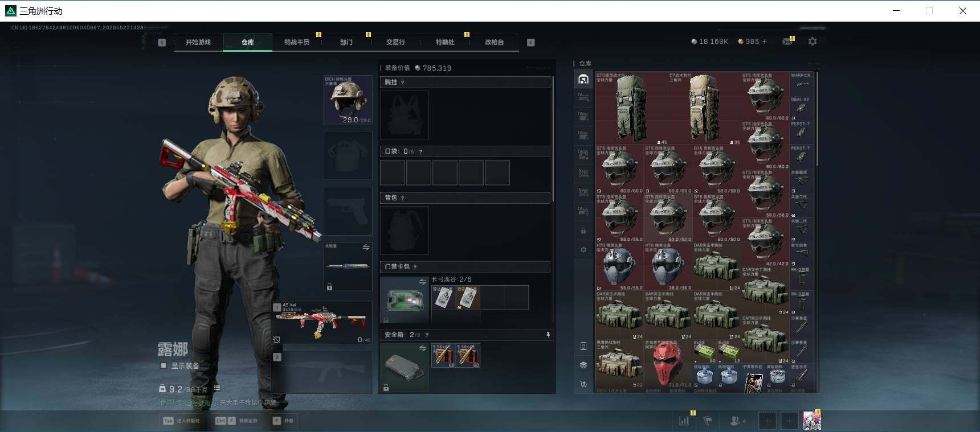Expand the weight details list icon
Screen dimensions: 980x432
[217, 388]
